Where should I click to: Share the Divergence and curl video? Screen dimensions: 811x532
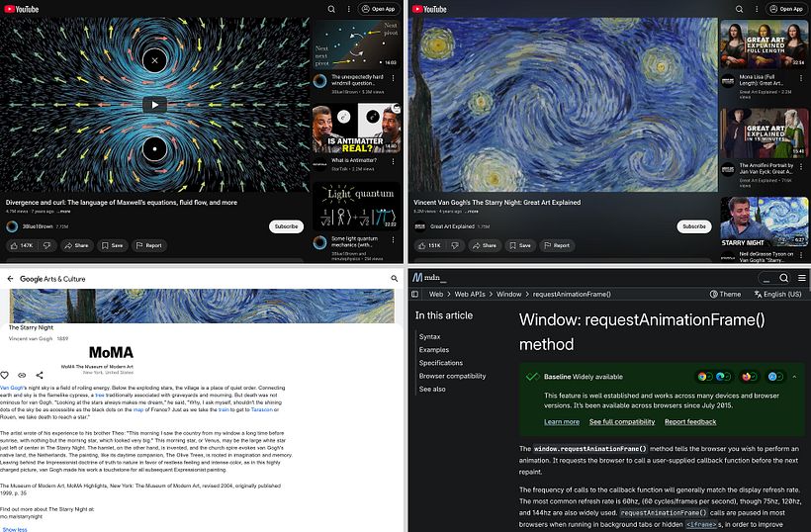[76, 245]
